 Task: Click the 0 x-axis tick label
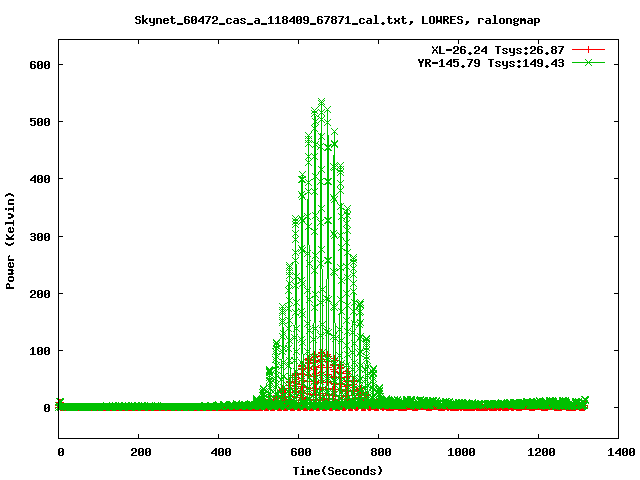[60, 452]
